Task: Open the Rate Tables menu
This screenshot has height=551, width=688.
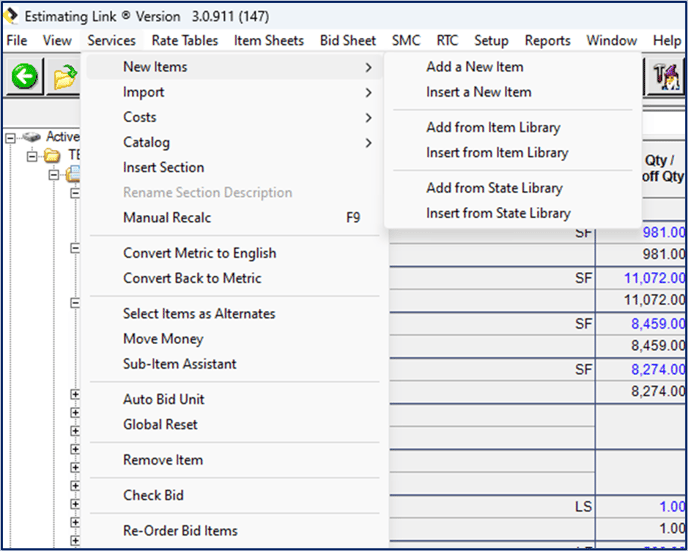Action: click(x=185, y=40)
